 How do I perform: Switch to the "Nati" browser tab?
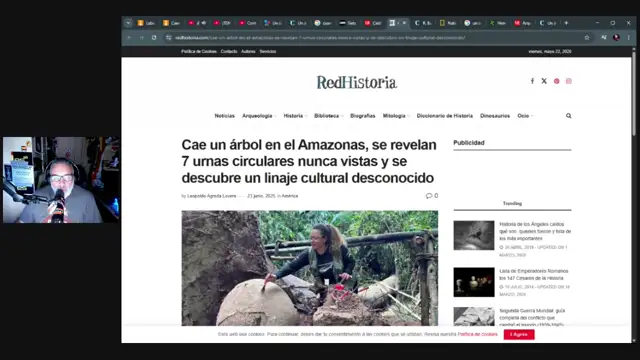tap(448, 23)
